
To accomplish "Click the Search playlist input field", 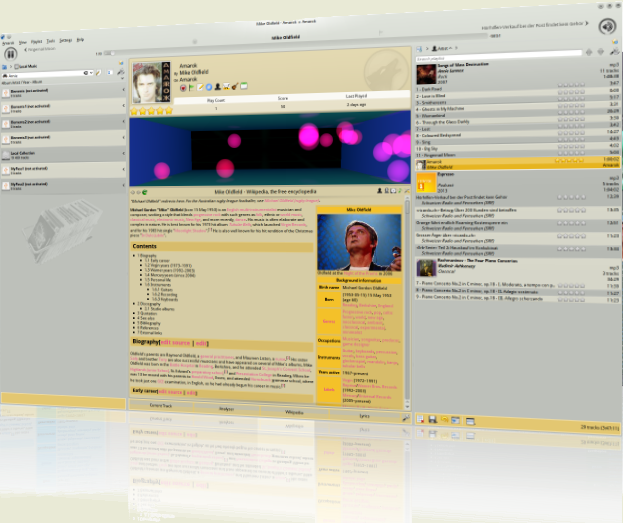I will coord(499,56).
